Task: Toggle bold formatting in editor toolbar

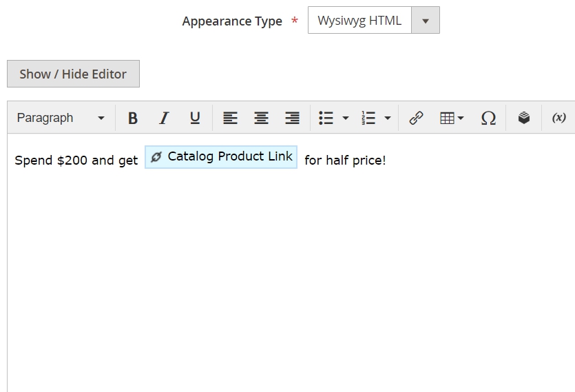Action: pos(133,118)
